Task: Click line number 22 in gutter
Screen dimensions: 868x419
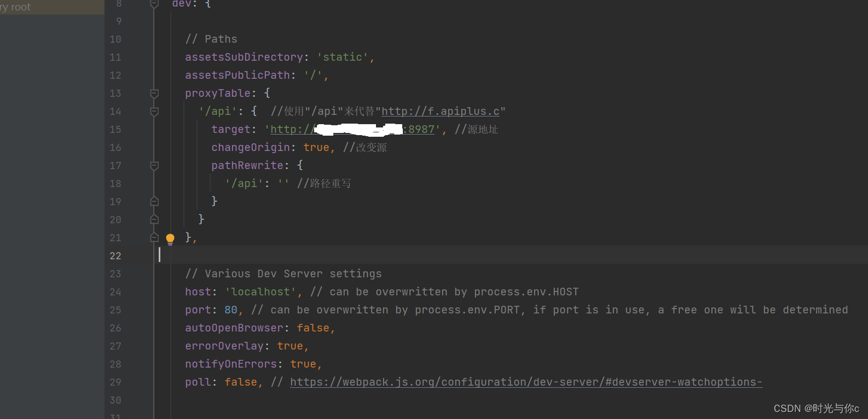Action: [115, 256]
